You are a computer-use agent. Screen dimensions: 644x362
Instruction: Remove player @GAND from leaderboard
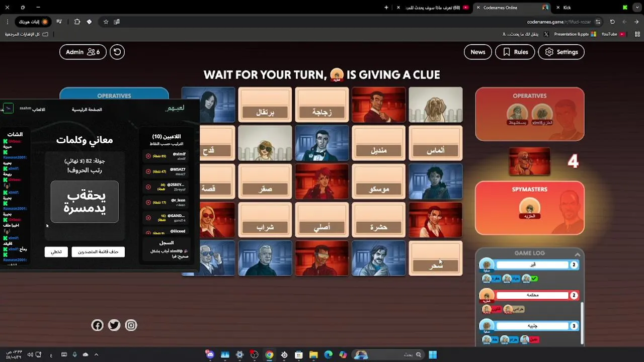tap(148, 218)
